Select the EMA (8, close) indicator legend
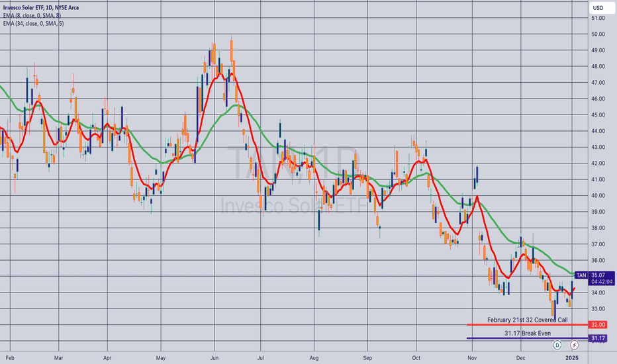This screenshot has height=364, width=617. (x=32, y=16)
